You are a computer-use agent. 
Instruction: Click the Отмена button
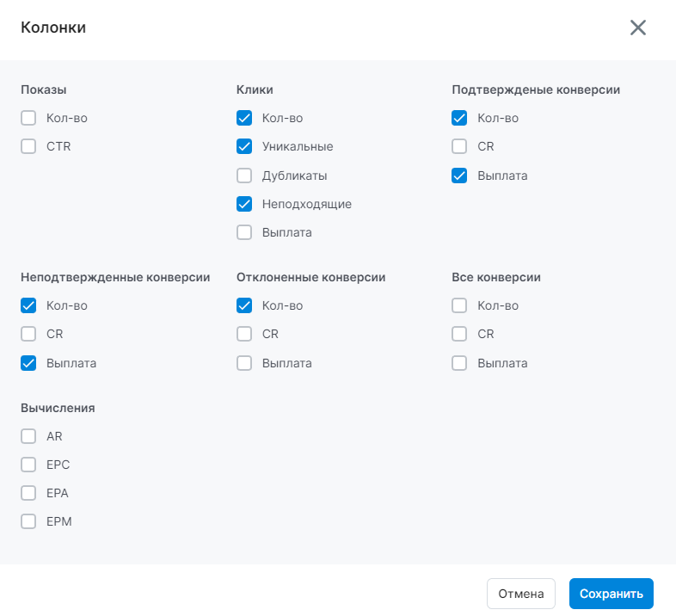(x=521, y=594)
